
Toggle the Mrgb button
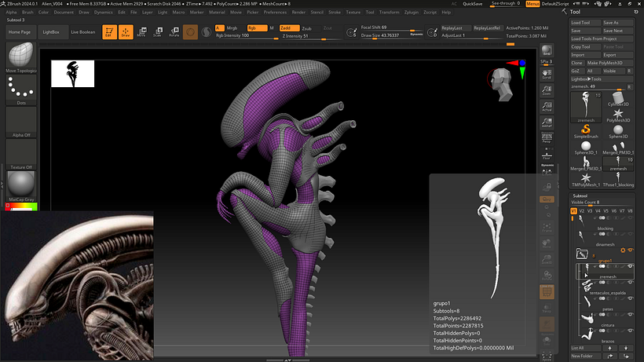[232, 28]
